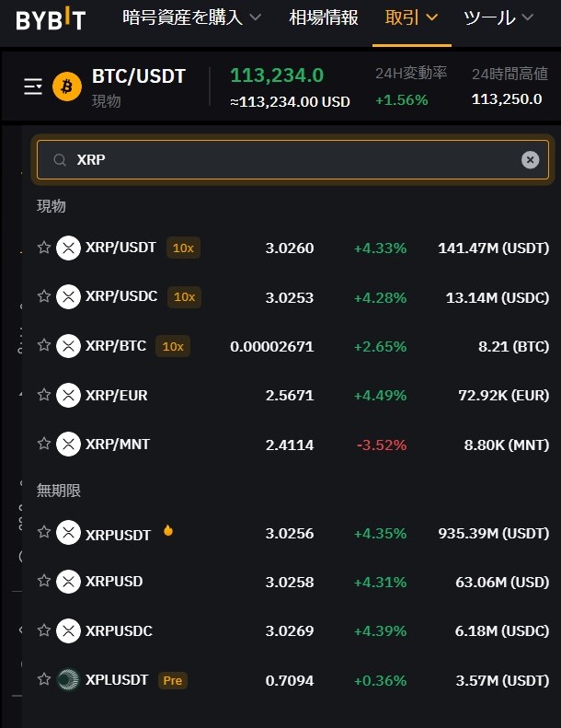This screenshot has width=561, height=728.
Task: Open the 相場情報 menu item
Action: (323, 17)
